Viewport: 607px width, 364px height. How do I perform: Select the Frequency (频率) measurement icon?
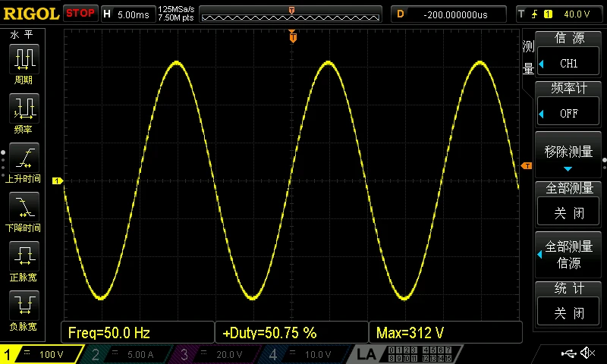point(24,108)
